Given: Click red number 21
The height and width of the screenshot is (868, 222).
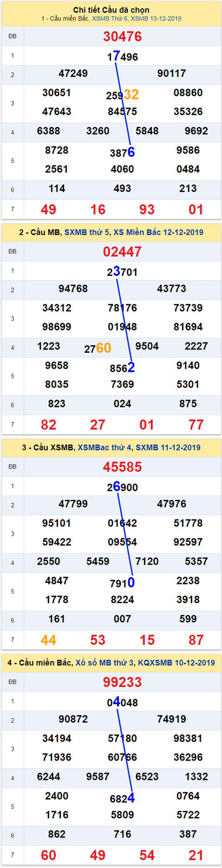Looking at the screenshot, I should [196, 856].
